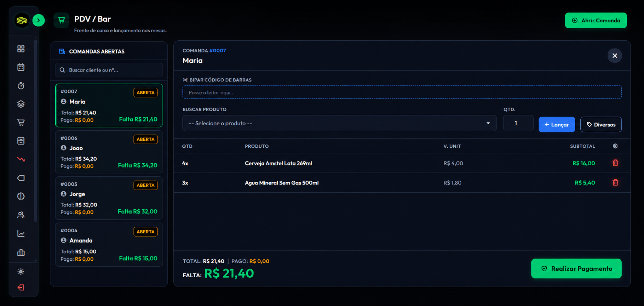Click the Abrir Comanda button
The image size is (644, 306).
click(x=596, y=21)
